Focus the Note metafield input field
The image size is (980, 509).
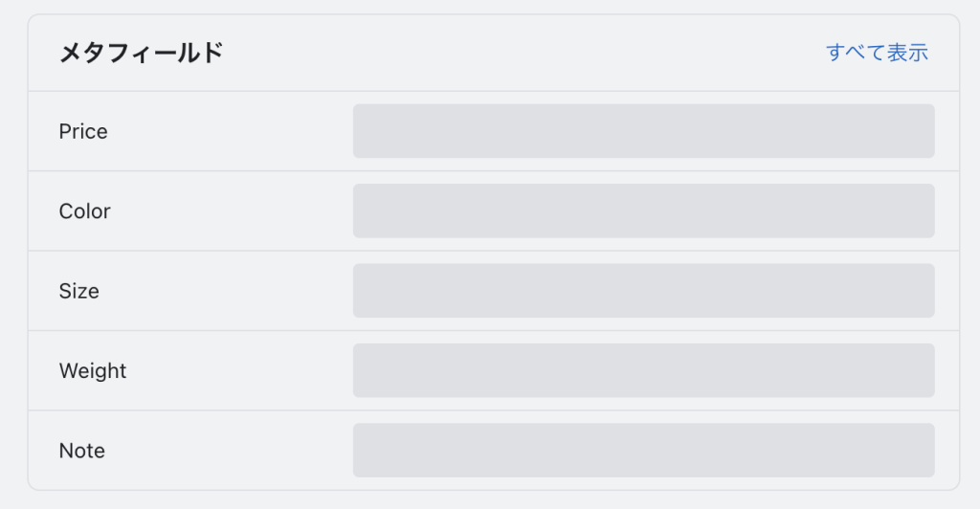(x=643, y=450)
